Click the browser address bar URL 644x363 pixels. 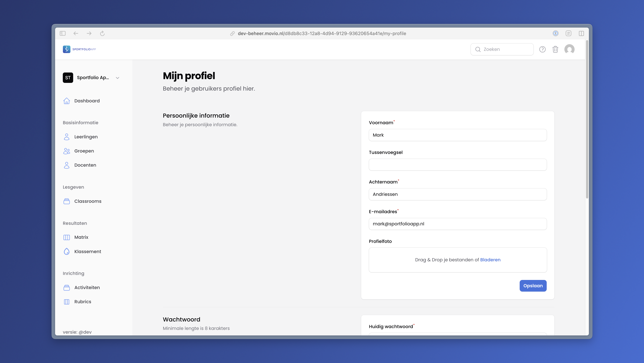322,33
